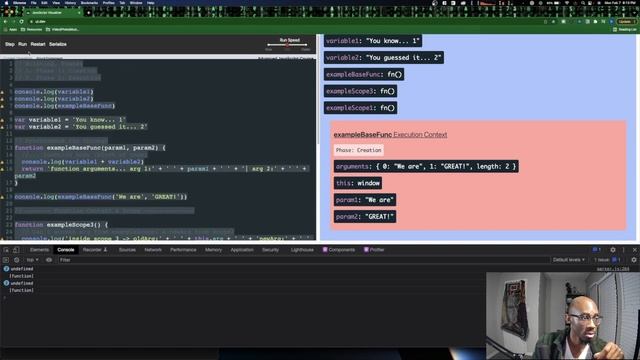Toggle the DevTools inspect element icon
The height and width of the screenshot is (360, 640).
(6, 250)
